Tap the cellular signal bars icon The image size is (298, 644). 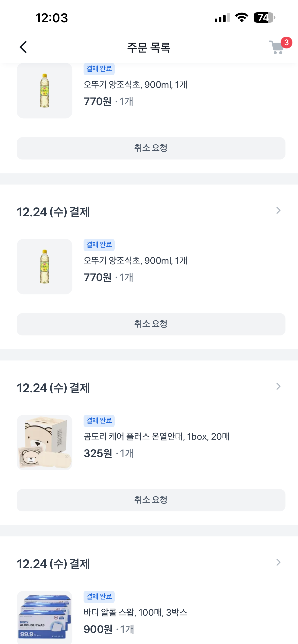click(x=222, y=18)
